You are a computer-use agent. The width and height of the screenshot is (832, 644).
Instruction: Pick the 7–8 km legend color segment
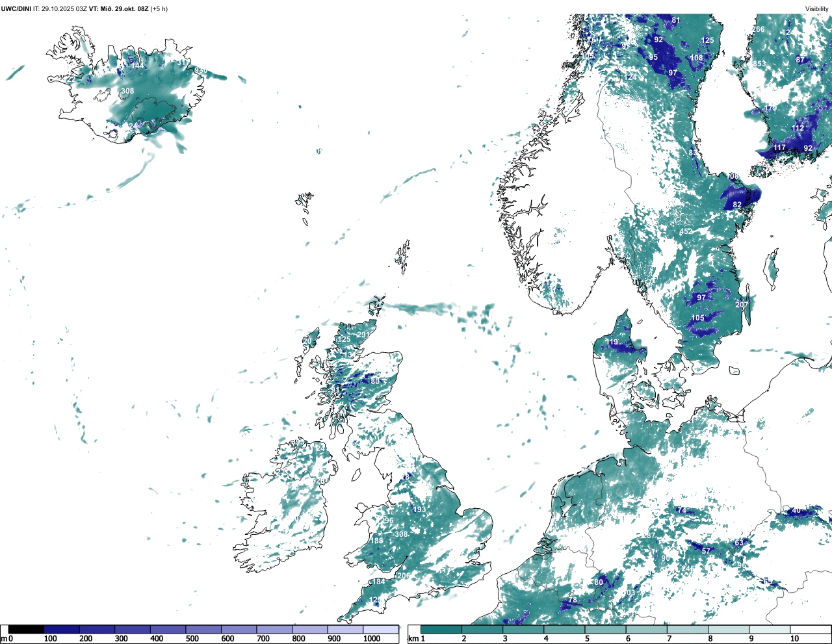pyautogui.click(x=687, y=629)
